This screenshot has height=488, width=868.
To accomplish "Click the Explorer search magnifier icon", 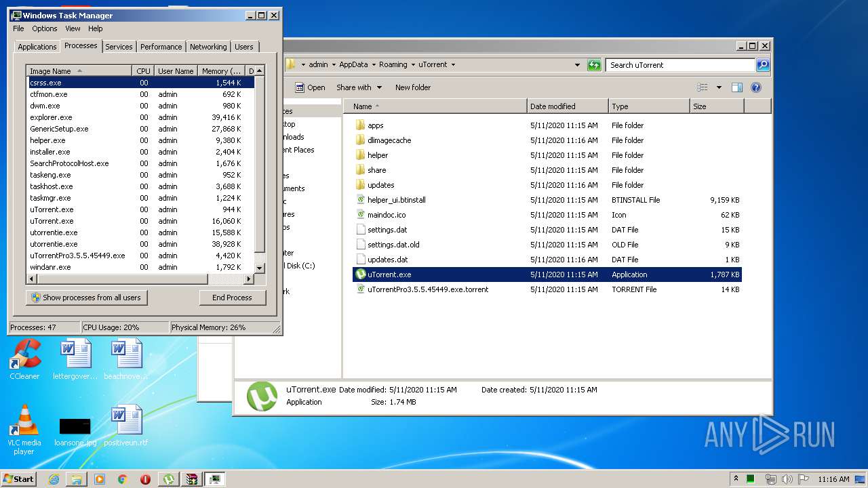I will (763, 65).
